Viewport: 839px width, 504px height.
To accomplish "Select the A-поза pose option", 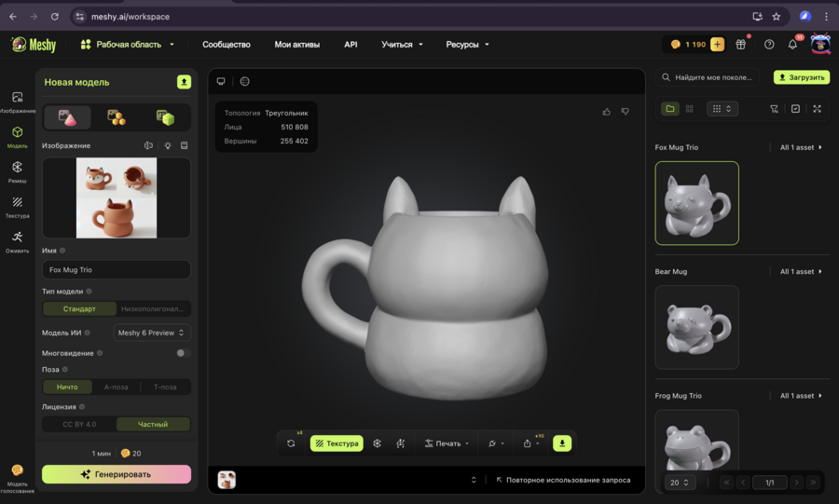I will point(116,387).
